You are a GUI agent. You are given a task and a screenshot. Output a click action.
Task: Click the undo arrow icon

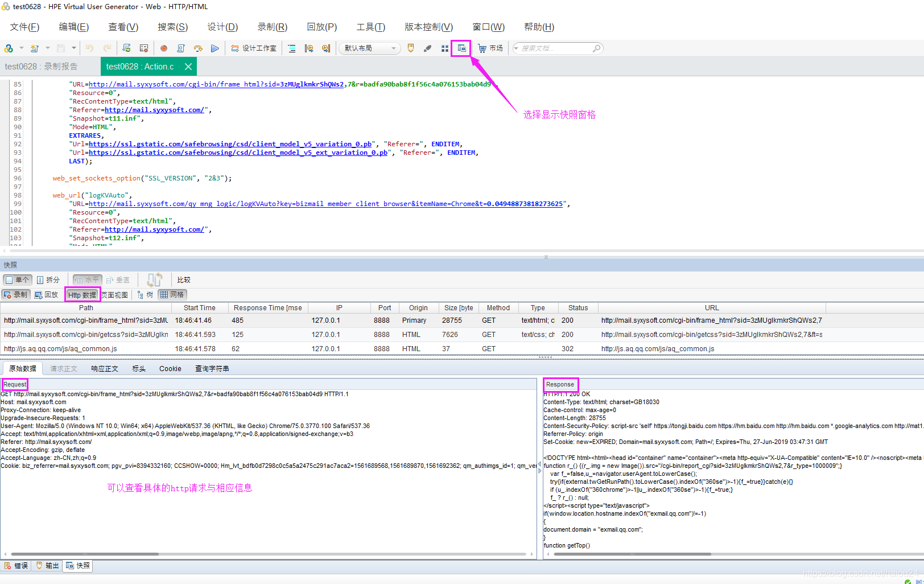(x=89, y=48)
